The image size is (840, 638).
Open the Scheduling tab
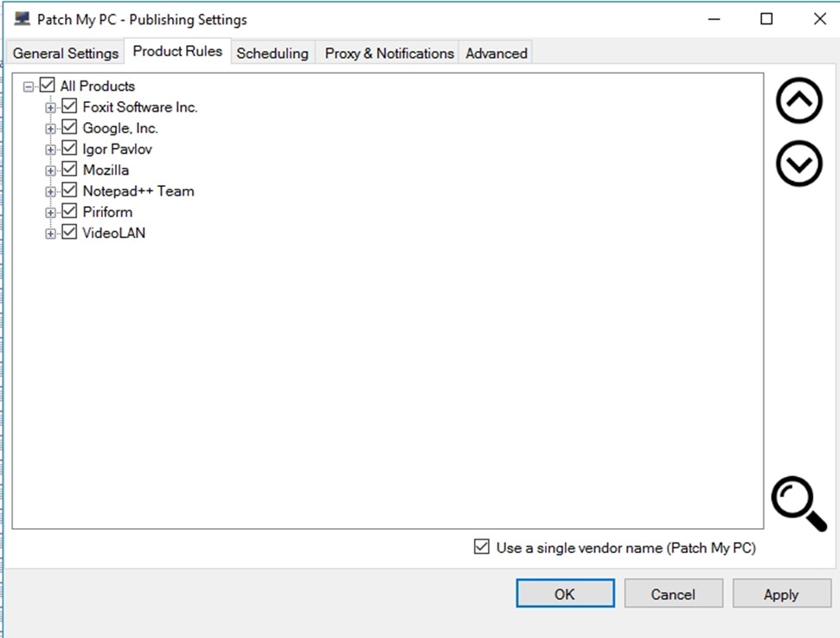click(x=273, y=53)
